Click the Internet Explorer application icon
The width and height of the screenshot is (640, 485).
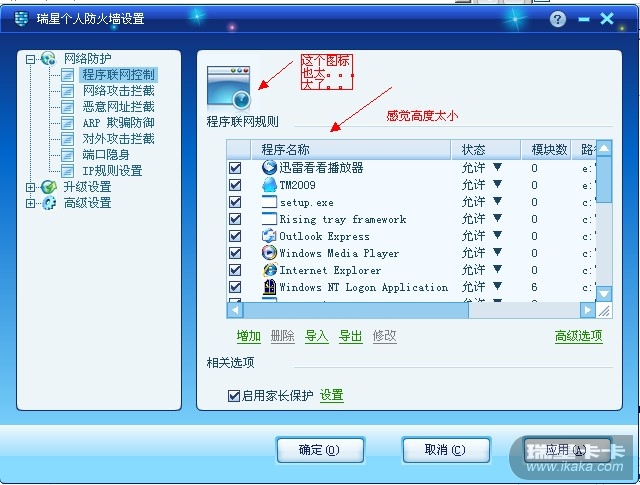[269, 270]
